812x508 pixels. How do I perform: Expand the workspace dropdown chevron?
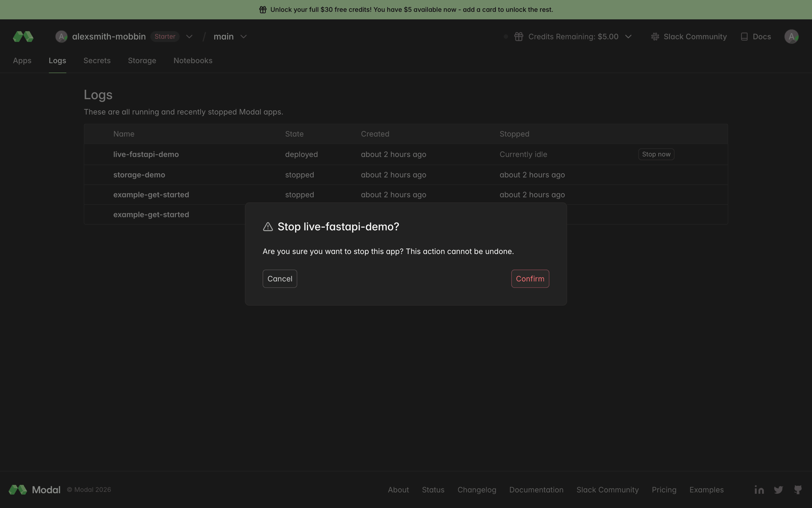coord(189,37)
